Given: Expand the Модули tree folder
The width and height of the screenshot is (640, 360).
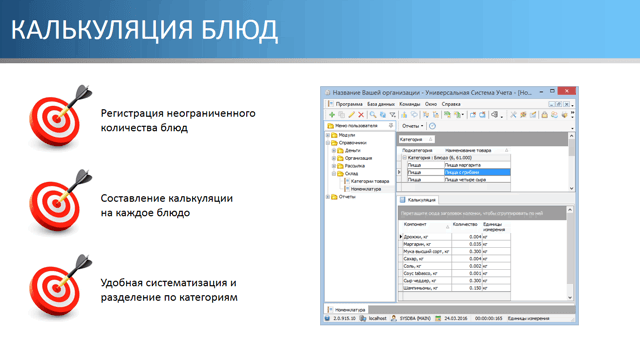Looking at the screenshot, I should (x=328, y=135).
